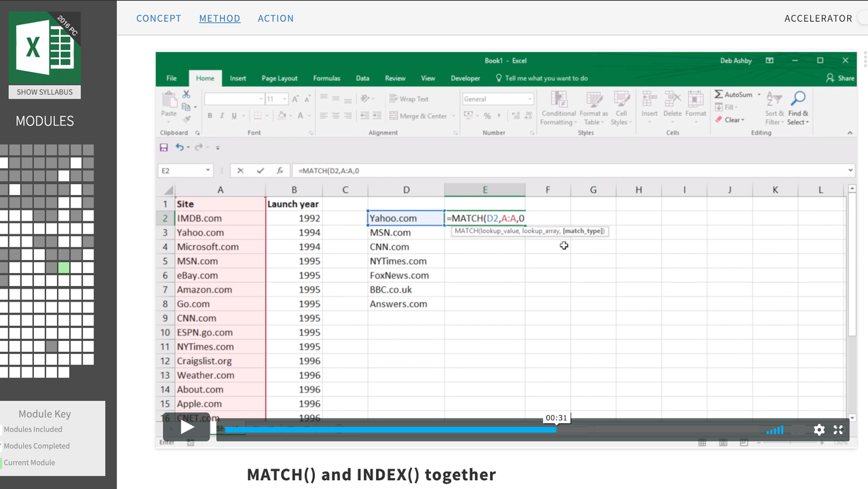868x489 pixels.
Task: Open video settings gear icon
Action: (819, 430)
